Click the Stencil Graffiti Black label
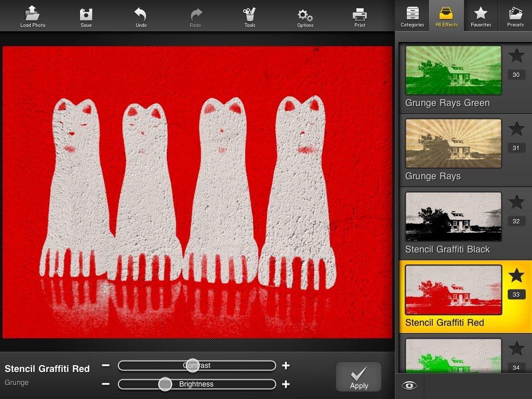The width and height of the screenshot is (532, 399). [x=447, y=249]
